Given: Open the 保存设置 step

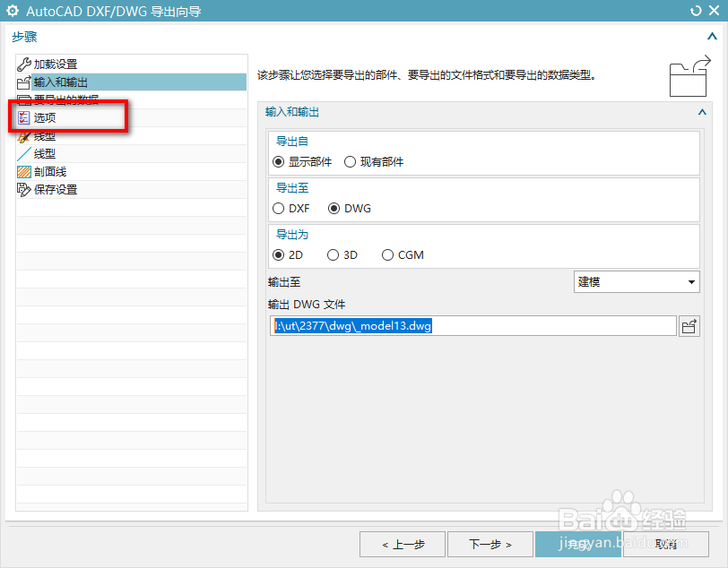Looking at the screenshot, I should (132, 189).
